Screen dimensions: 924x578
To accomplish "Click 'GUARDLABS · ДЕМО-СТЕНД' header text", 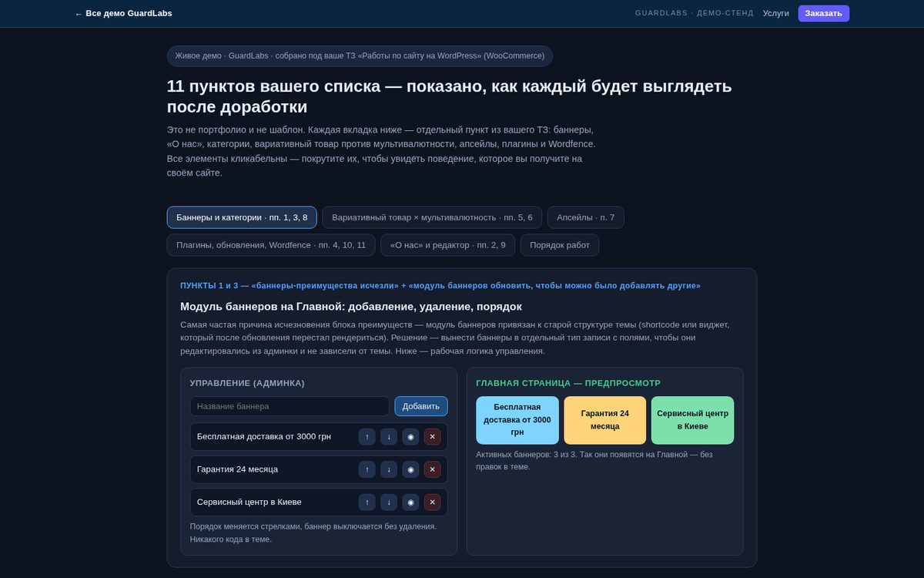I will pyautogui.click(x=695, y=13).
